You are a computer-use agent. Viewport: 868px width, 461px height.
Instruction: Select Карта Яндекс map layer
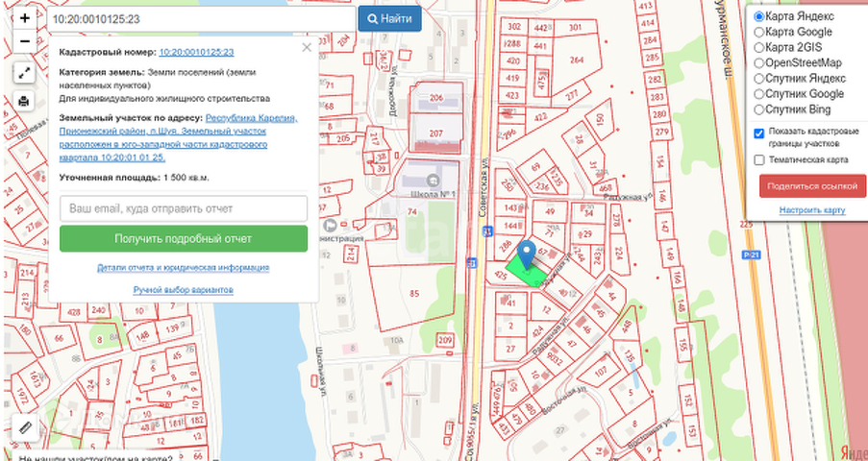[759, 16]
